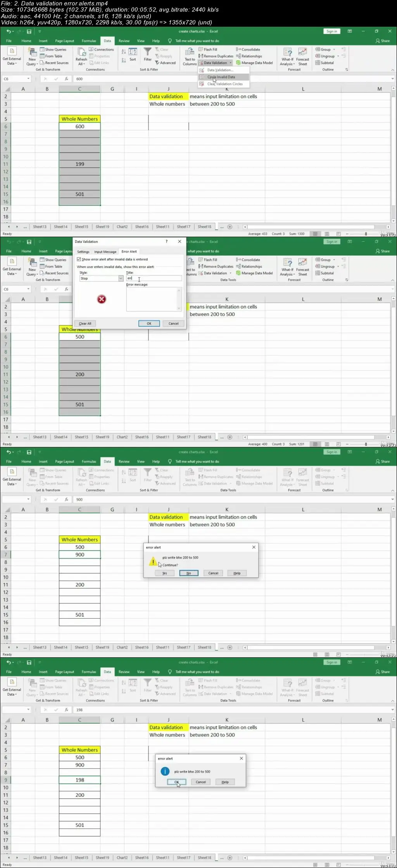Image resolution: width=397 pixels, height=868 pixels.
Task: Click the Flash Fill icon in the top frame
Action: tap(201, 50)
